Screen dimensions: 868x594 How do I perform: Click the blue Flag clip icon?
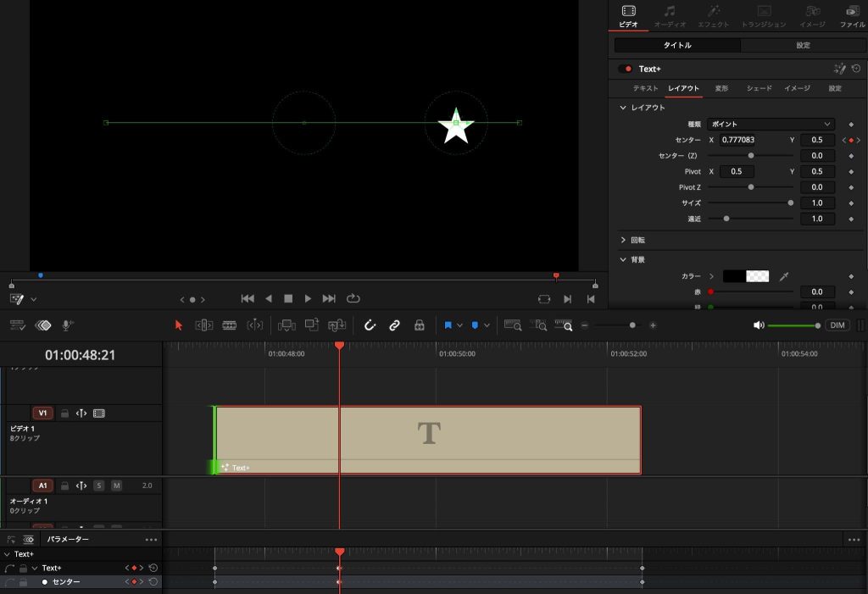(448, 325)
